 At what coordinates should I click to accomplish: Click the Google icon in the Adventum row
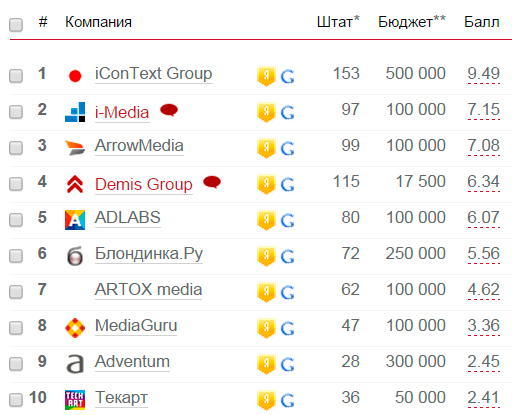[287, 364]
